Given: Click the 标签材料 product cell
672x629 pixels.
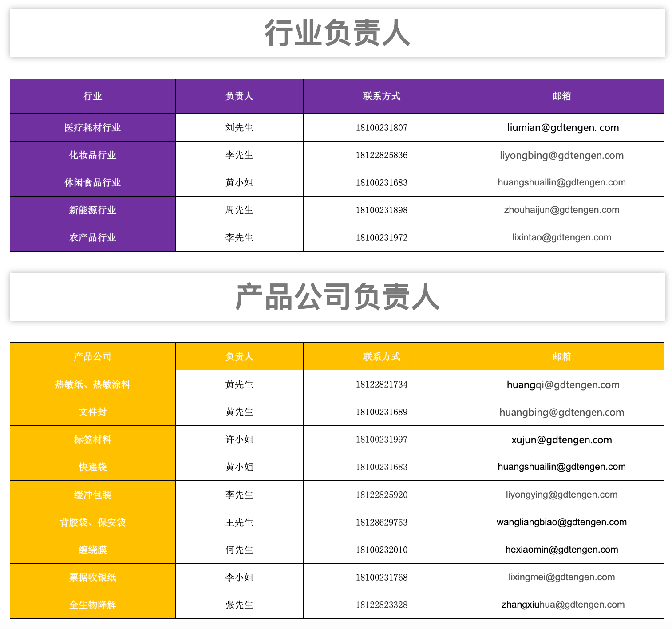Looking at the screenshot, I should coord(93,440).
